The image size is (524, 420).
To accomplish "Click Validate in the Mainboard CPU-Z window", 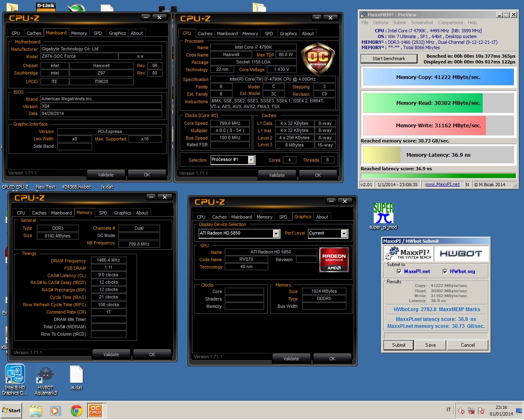I will click(x=106, y=175).
